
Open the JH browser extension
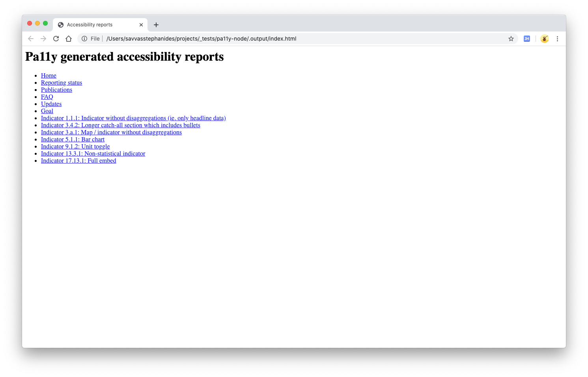tap(527, 39)
